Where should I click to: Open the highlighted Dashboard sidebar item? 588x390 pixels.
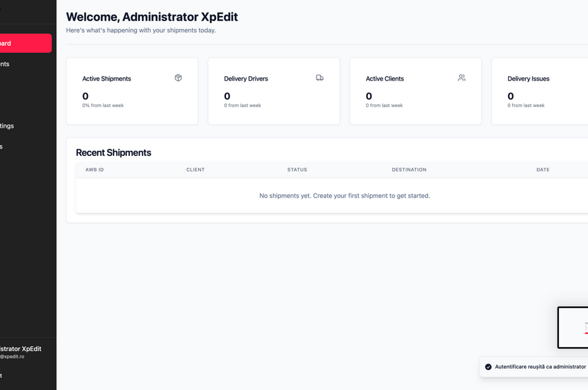(x=24, y=44)
